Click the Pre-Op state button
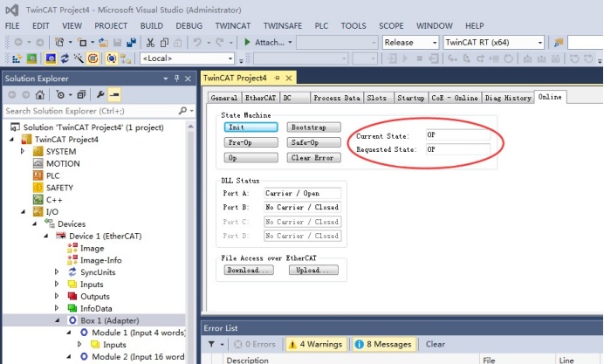 coord(251,142)
